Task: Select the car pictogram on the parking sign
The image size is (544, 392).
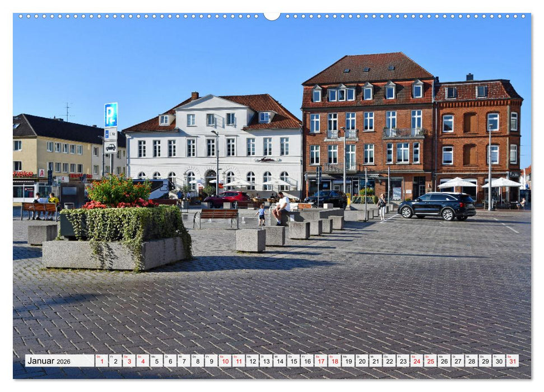Action: pos(111,147)
